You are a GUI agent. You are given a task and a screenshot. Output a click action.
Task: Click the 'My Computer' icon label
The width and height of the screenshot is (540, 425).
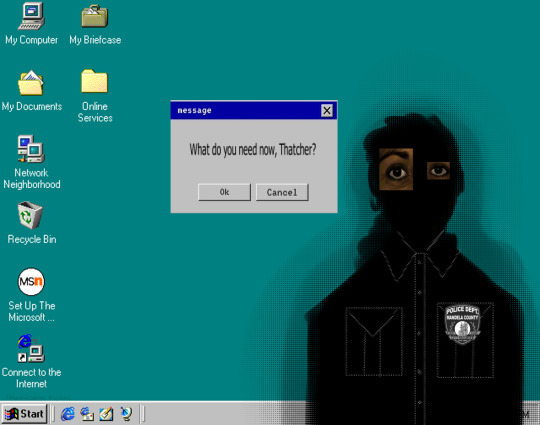(31, 40)
